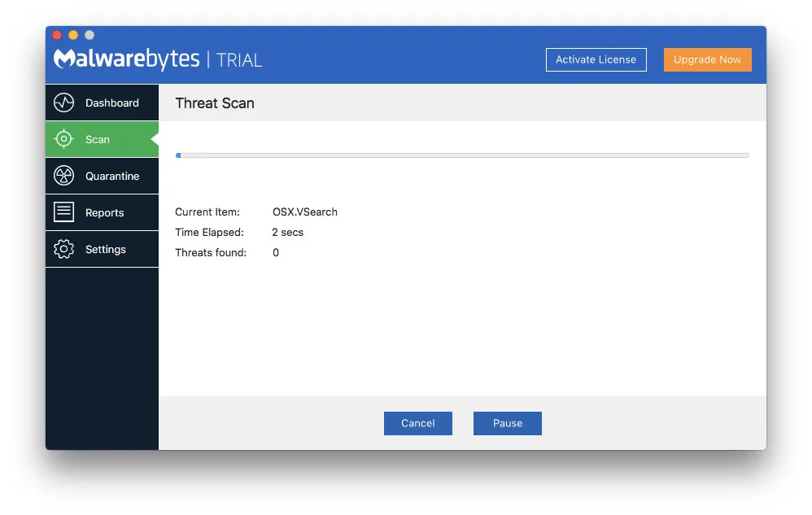Click the Quarantine biohazard icon
The height and width of the screenshot is (515, 812).
coord(64,176)
